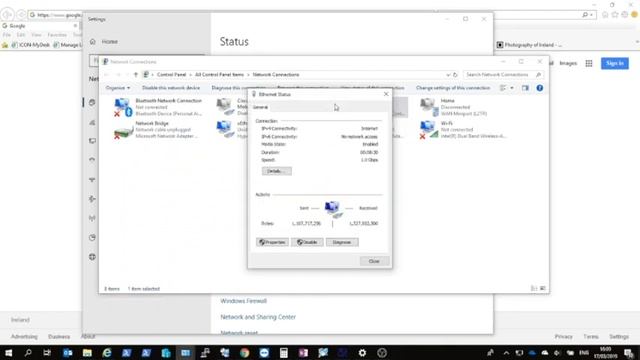Open Outlook from the taskbar
The width and height of the screenshot is (640, 360).
click(67, 353)
